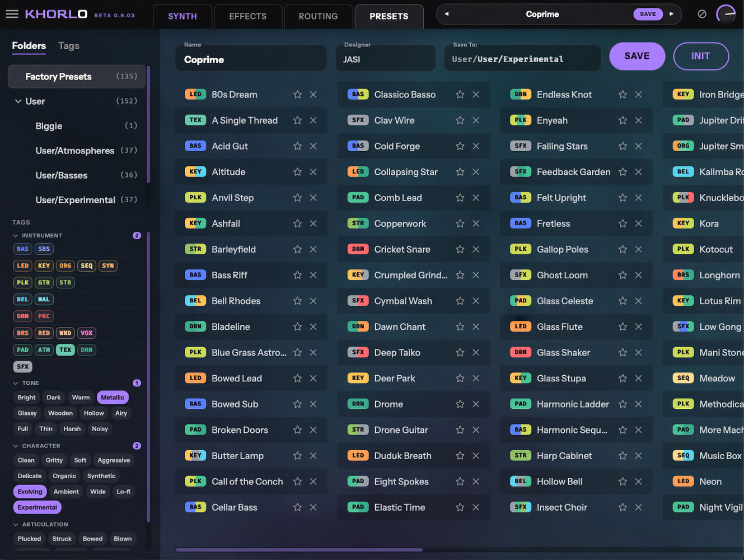Toggle the Metallic tone tag

113,398
